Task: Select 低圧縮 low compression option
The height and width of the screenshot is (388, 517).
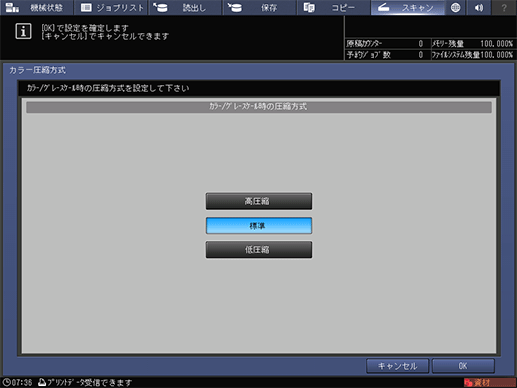Action: 259,250
